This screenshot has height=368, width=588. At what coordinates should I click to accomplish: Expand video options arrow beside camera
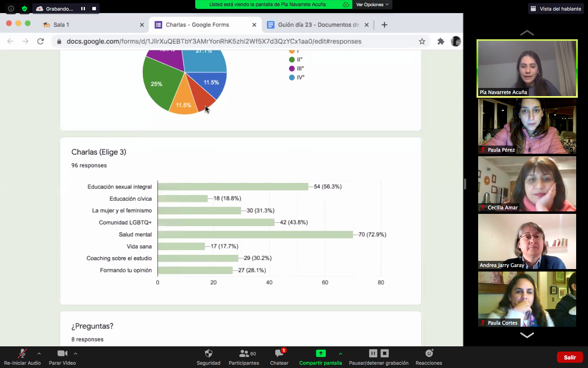(x=76, y=354)
